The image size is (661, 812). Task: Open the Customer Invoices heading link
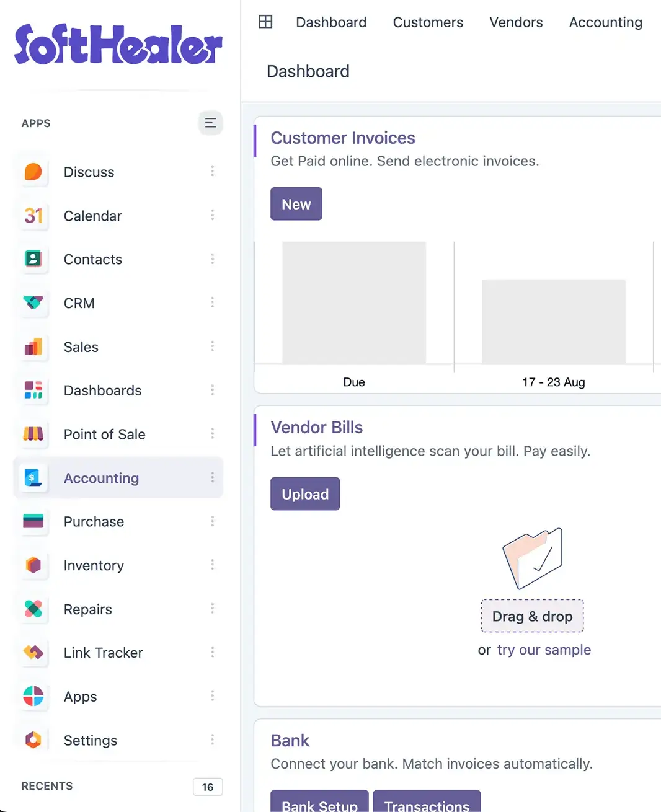tap(343, 138)
